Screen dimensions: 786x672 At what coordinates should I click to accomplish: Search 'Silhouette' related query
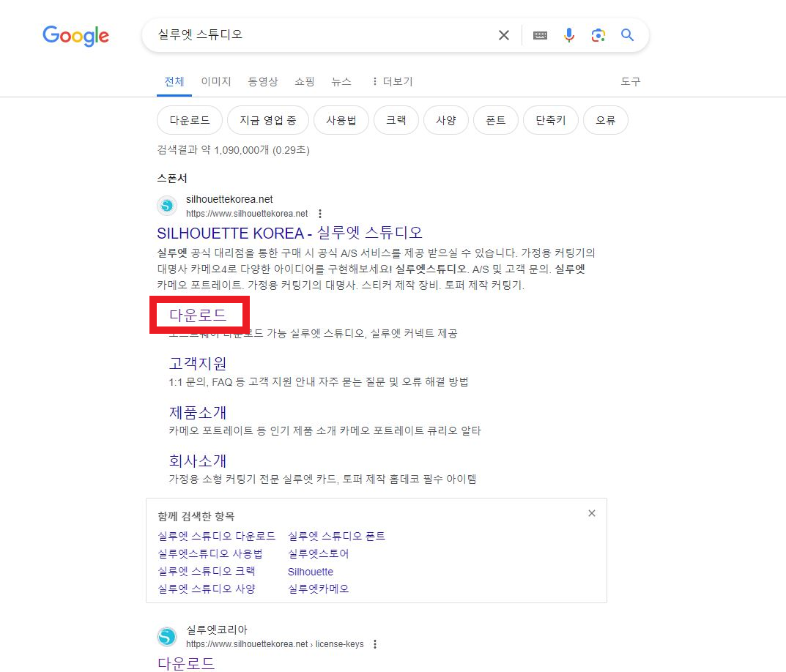(x=311, y=571)
